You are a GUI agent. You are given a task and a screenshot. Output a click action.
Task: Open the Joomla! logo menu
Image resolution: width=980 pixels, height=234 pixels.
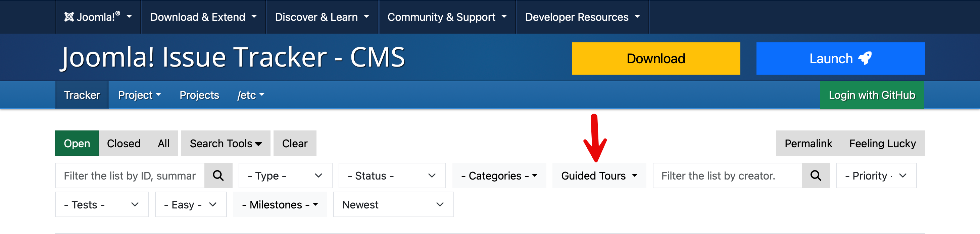98,17
